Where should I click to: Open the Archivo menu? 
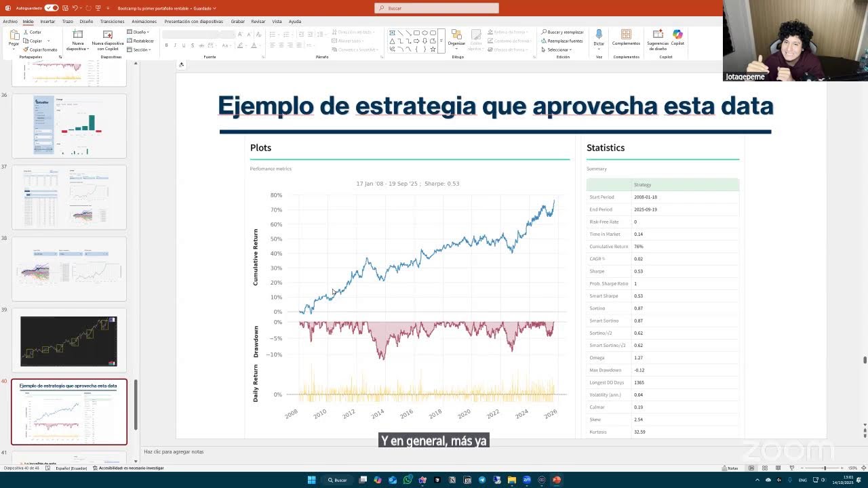10,21
